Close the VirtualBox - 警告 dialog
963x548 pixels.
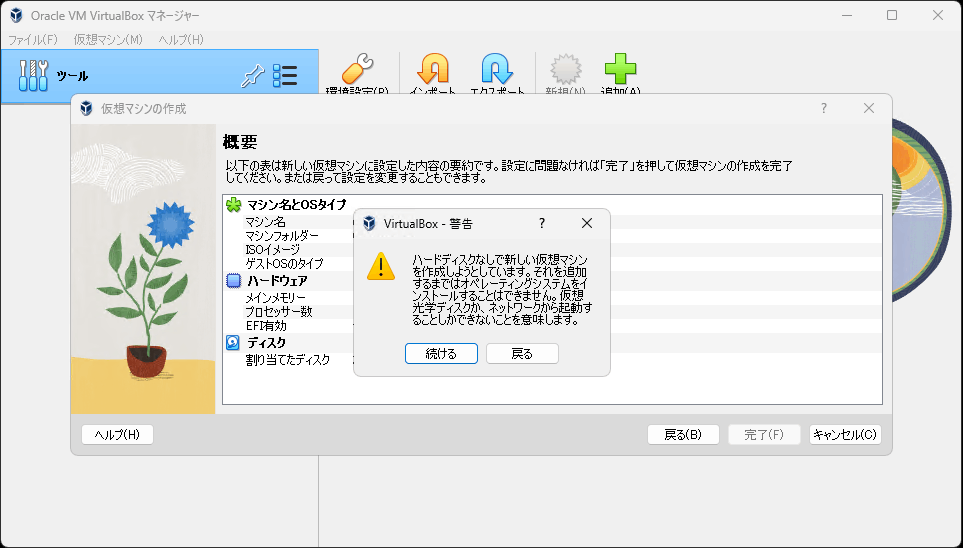[587, 223]
